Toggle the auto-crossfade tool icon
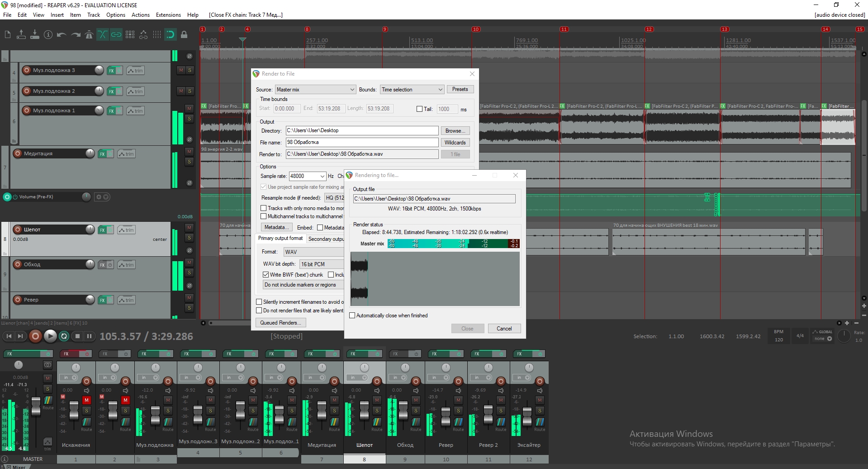The image size is (868, 469). (102, 35)
